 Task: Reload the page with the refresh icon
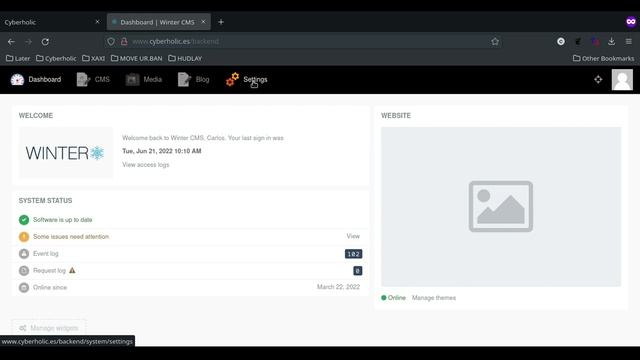click(45, 42)
